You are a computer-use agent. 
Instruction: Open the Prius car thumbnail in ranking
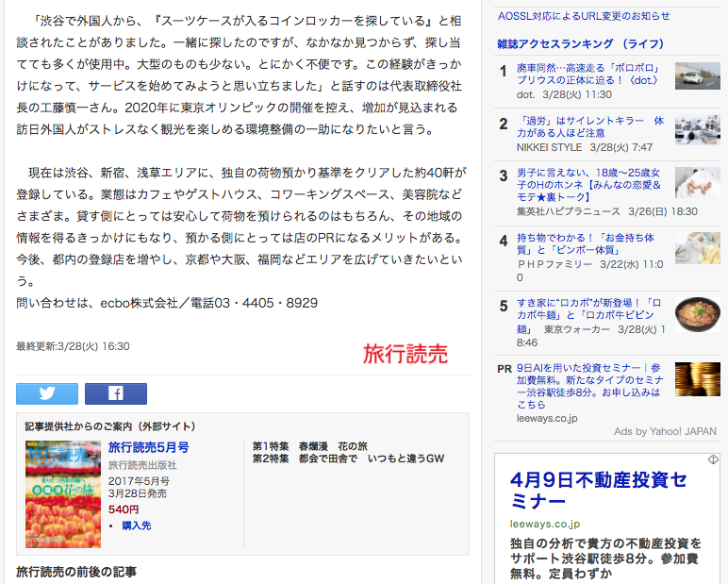pos(697,75)
